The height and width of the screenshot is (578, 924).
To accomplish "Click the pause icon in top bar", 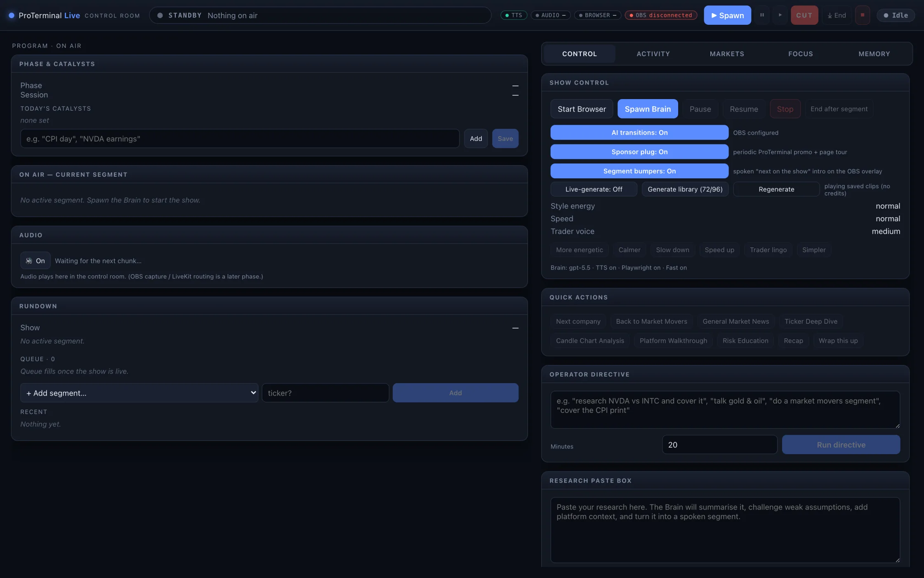I will (x=762, y=15).
